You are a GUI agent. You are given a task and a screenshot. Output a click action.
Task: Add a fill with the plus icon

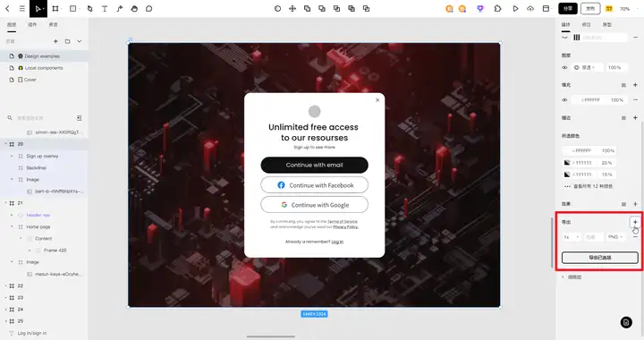tap(635, 85)
